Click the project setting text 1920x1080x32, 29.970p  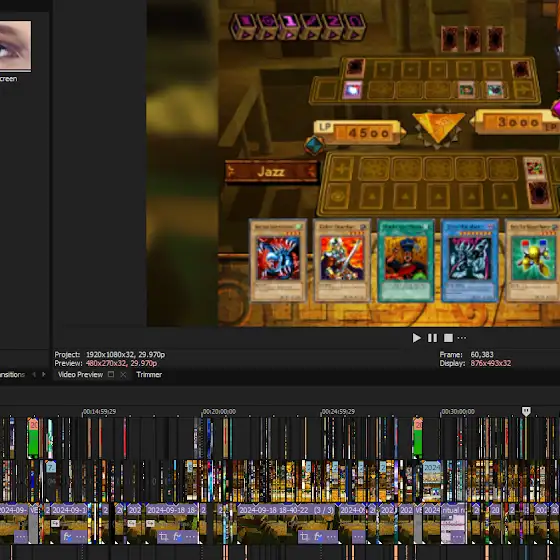(125, 355)
